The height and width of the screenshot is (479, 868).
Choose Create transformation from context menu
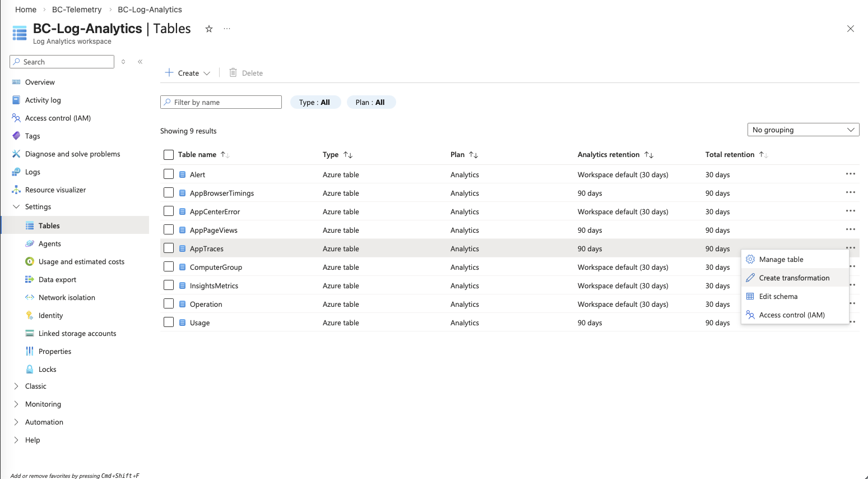coord(794,278)
